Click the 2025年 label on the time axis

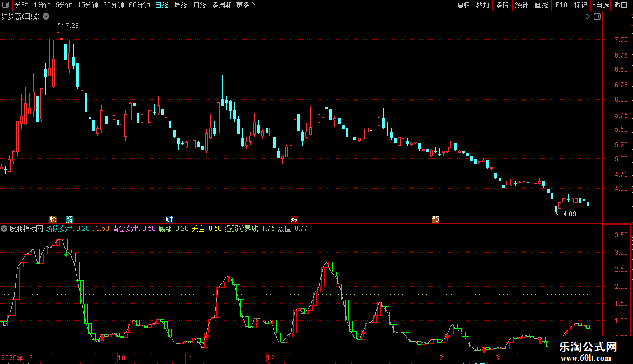click(12, 357)
